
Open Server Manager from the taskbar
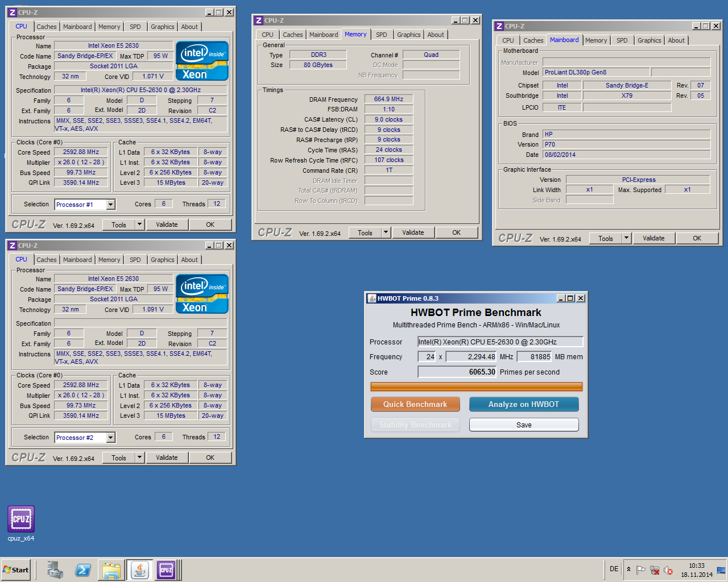click(55, 569)
